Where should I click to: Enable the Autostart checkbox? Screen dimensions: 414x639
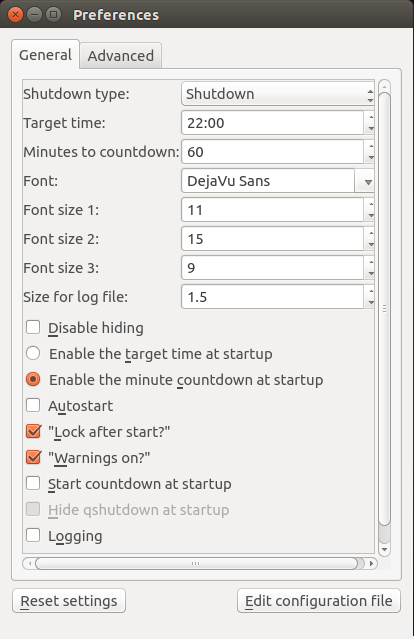pyautogui.click(x=33, y=405)
